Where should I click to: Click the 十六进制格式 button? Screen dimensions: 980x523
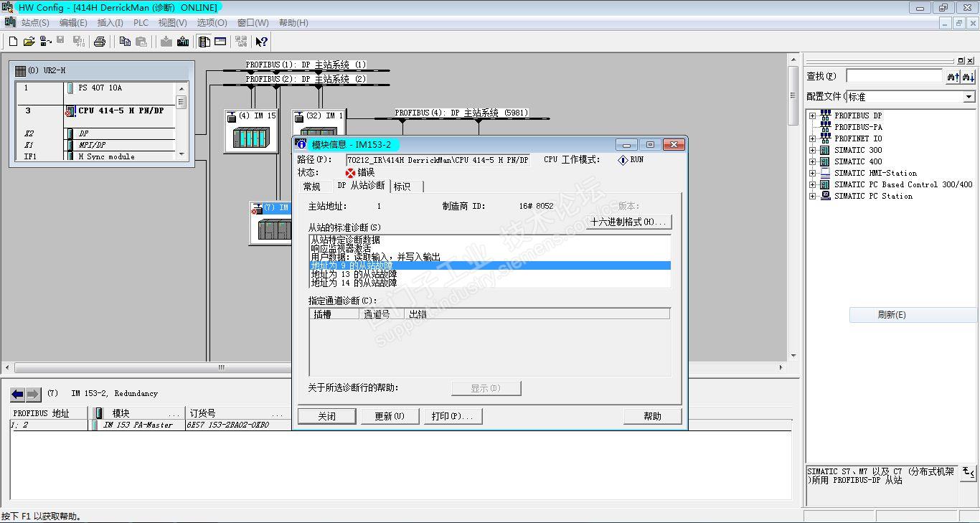coord(629,222)
